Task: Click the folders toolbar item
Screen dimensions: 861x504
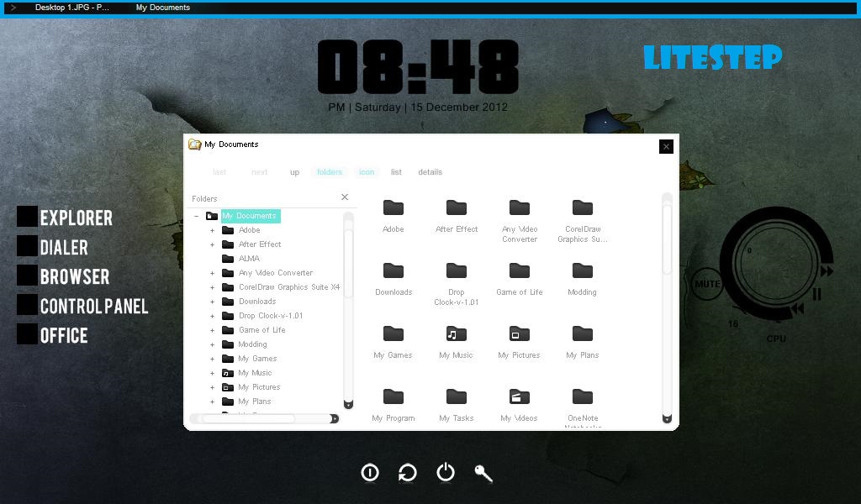Action: click(329, 171)
